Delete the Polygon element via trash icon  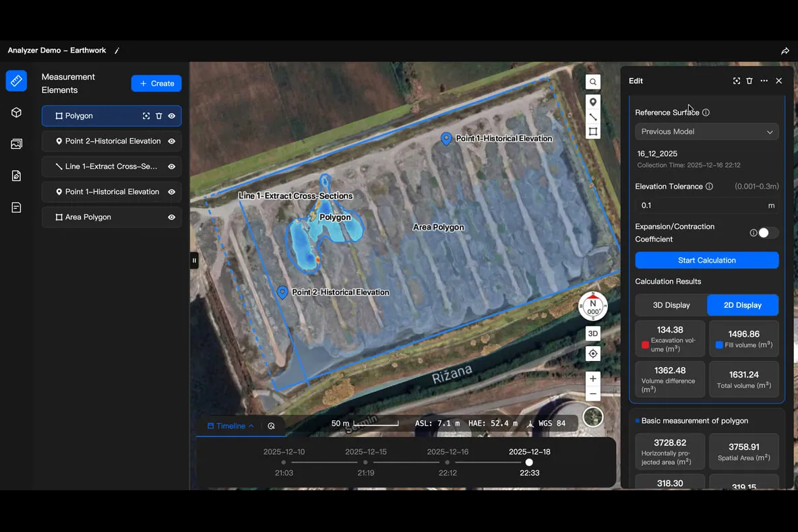(x=159, y=116)
